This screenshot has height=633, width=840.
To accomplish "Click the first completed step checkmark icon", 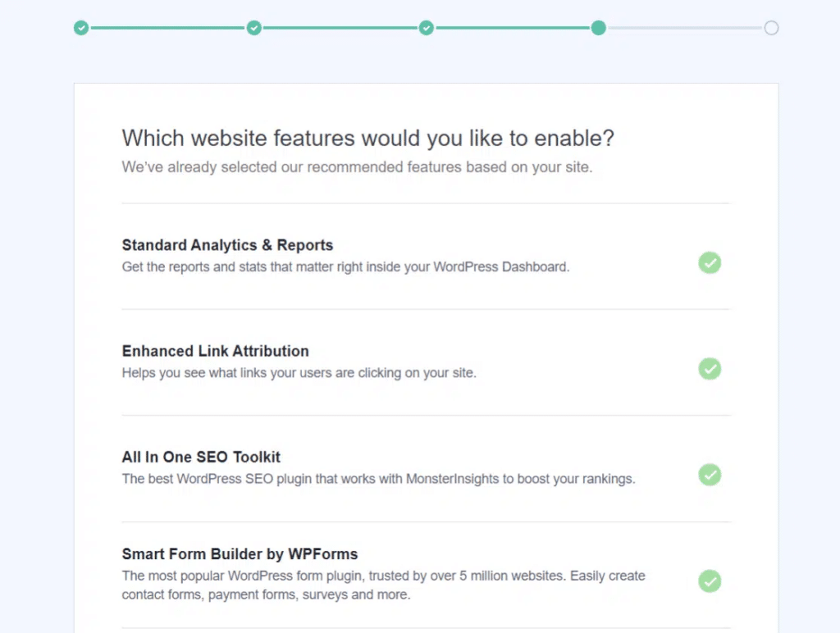I will (x=81, y=28).
